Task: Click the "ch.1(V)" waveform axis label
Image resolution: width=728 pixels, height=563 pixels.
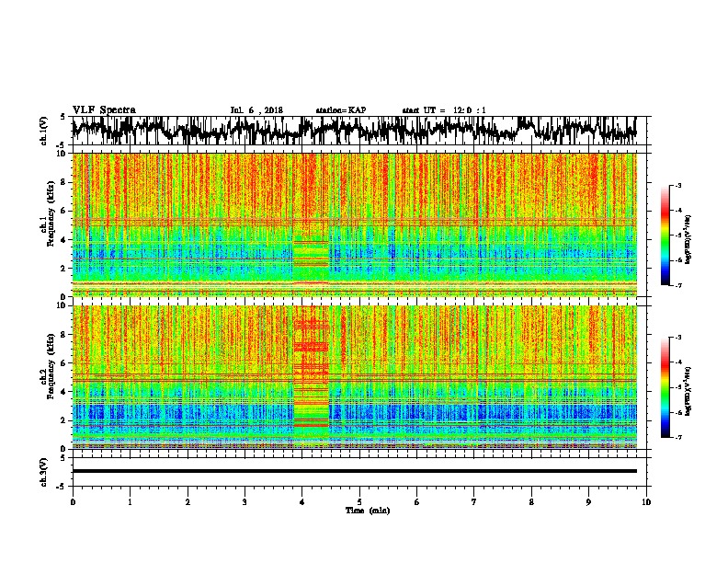Action: [x=44, y=131]
